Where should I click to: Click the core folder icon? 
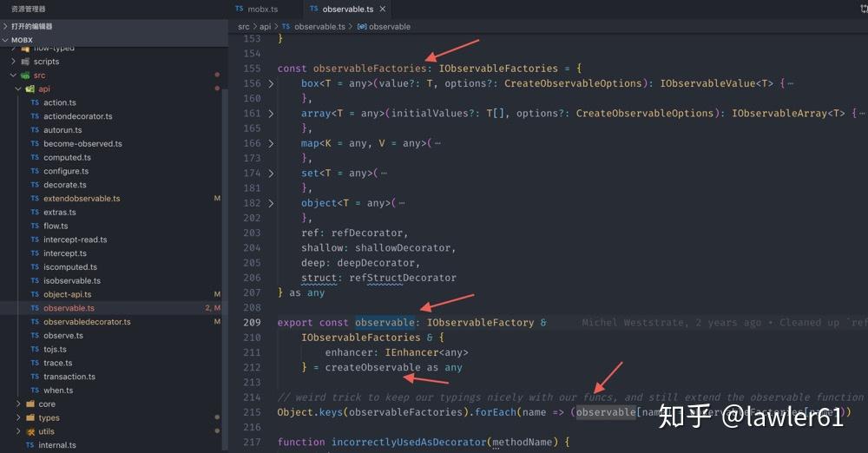pyautogui.click(x=30, y=404)
